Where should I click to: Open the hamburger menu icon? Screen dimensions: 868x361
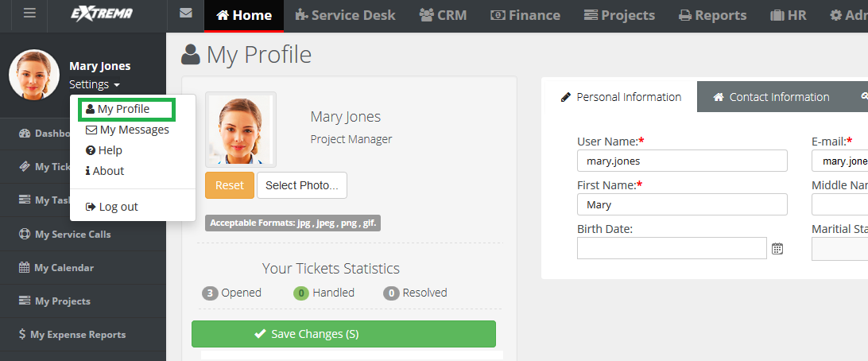tap(29, 13)
